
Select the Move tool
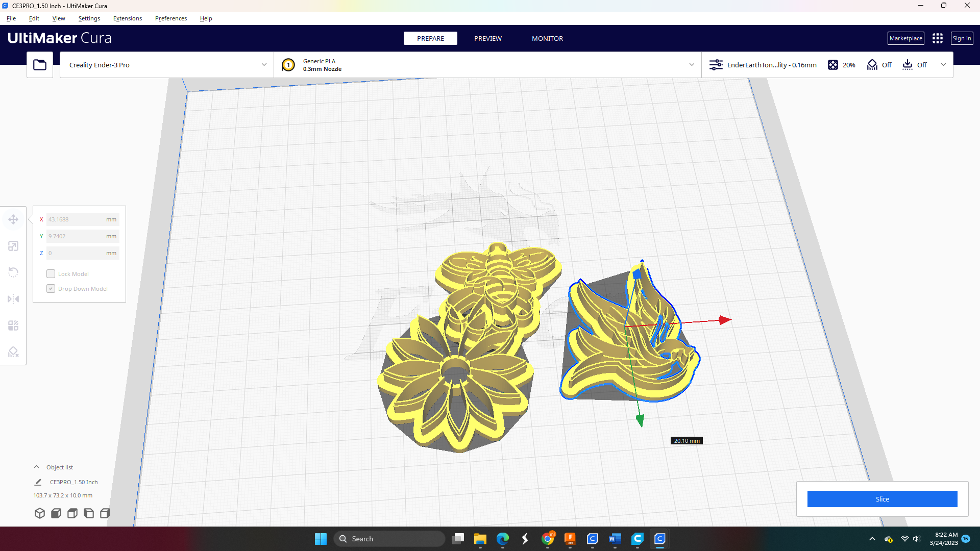[x=13, y=219]
